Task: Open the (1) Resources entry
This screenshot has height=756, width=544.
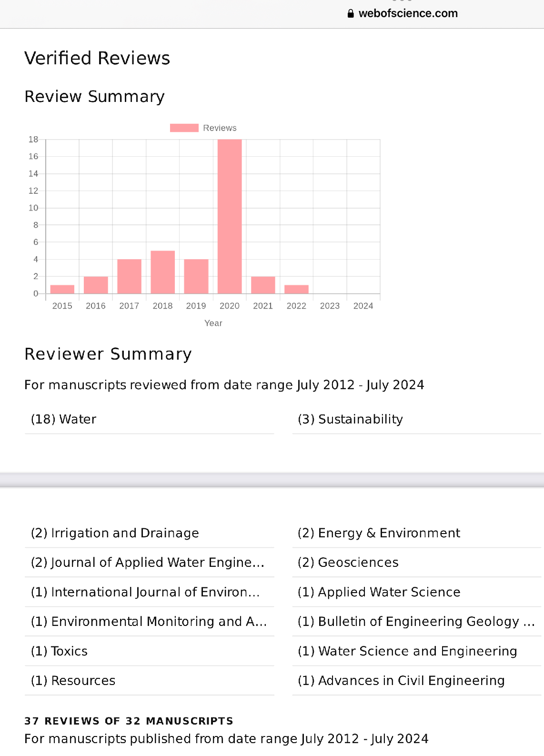Action: click(x=150, y=681)
